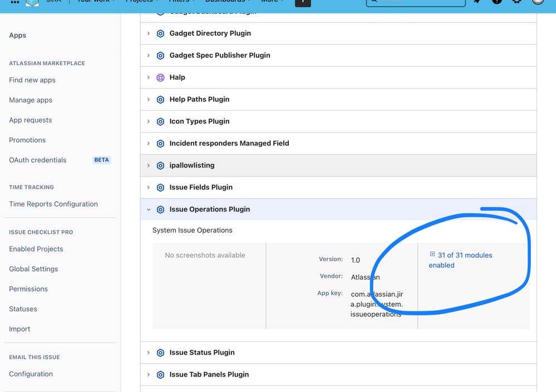Viewport: 556px width, 392px height.
Task: Expand the Icon Types Plugin row
Action: tap(149, 121)
